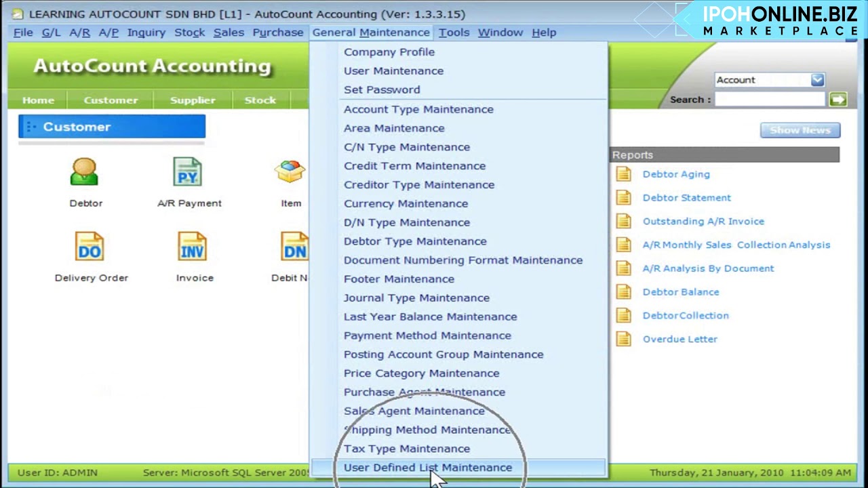
Task: Click the Show News button
Action: tap(800, 130)
